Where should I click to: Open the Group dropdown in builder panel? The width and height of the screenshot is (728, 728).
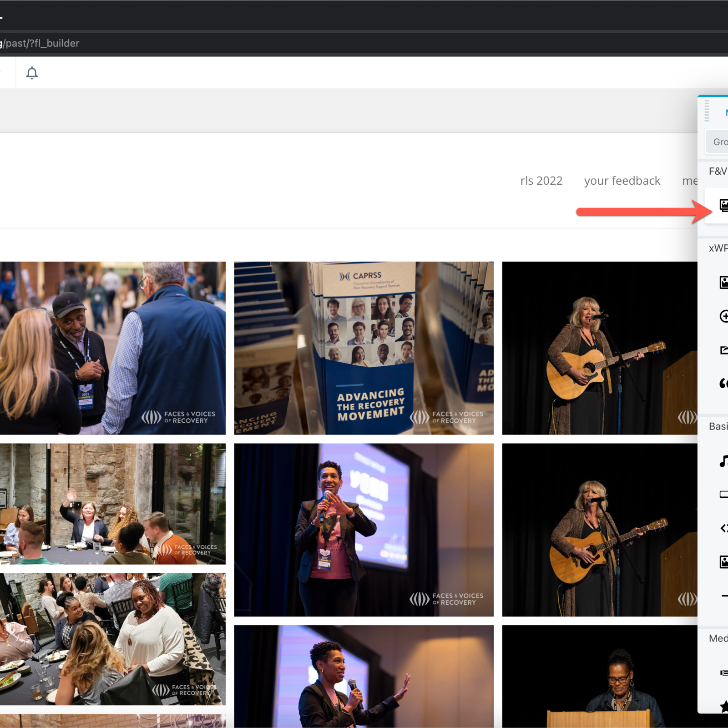(718, 142)
